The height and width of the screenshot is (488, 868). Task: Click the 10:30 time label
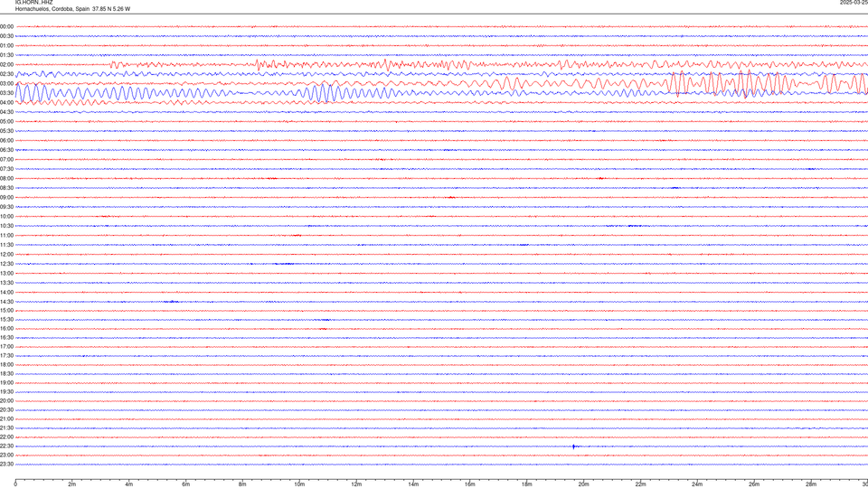click(x=6, y=226)
